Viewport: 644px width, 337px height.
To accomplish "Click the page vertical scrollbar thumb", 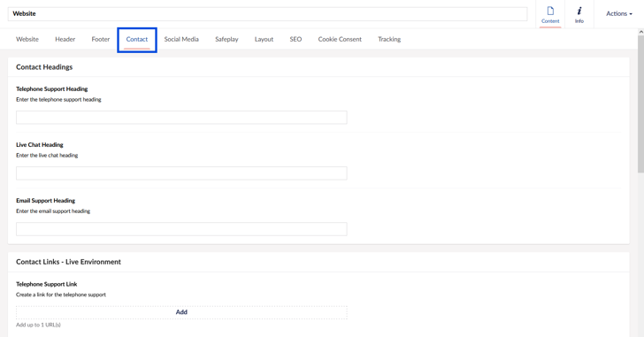I will pyautogui.click(x=640, y=104).
